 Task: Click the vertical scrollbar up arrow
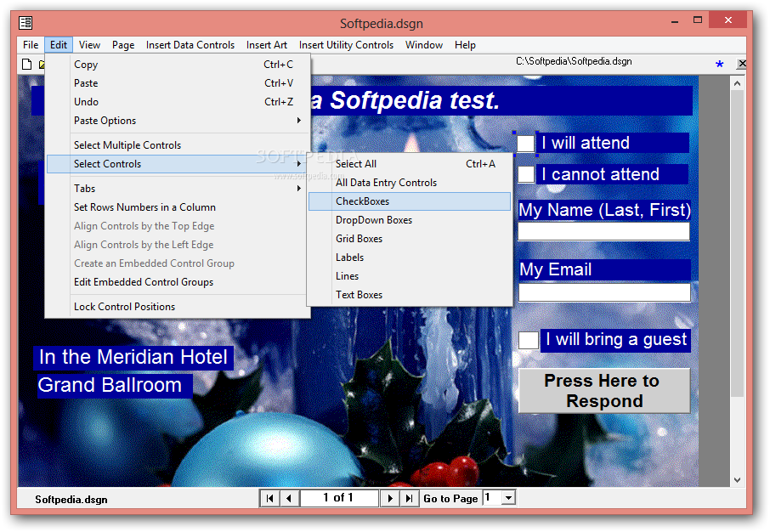(x=737, y=83)
